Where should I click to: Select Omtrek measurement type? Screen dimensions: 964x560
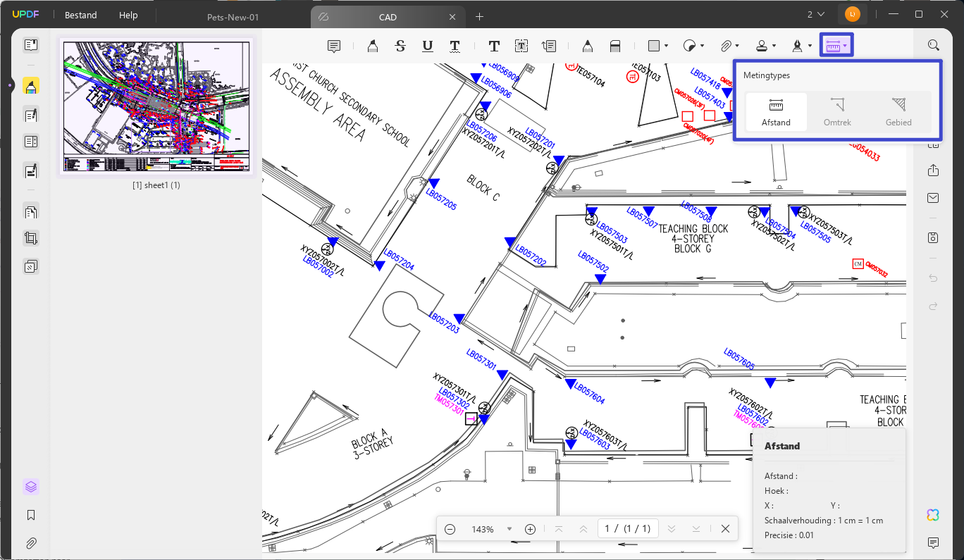(x=837, y=113)
